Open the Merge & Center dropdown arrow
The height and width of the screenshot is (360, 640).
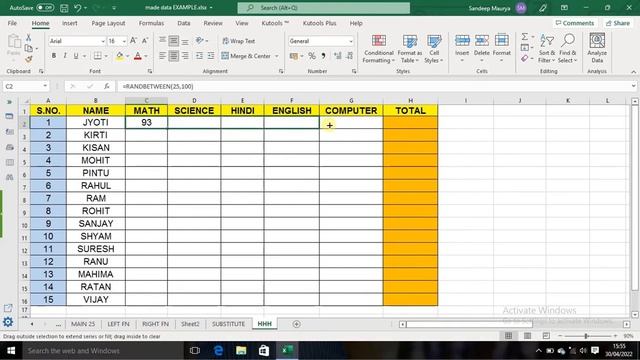tap(277, 56)
